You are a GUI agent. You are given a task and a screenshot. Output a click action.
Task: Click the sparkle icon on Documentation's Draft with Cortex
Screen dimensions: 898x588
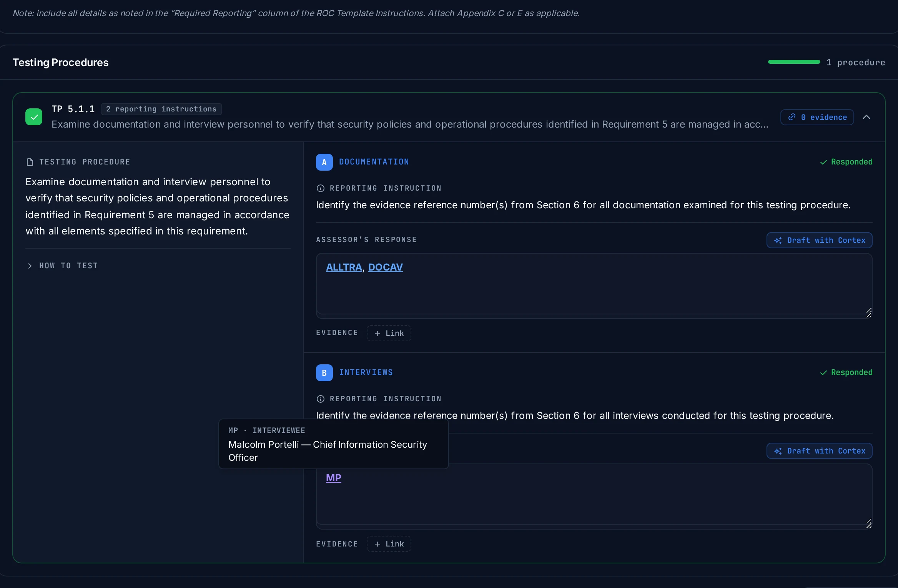pos(778,240)
